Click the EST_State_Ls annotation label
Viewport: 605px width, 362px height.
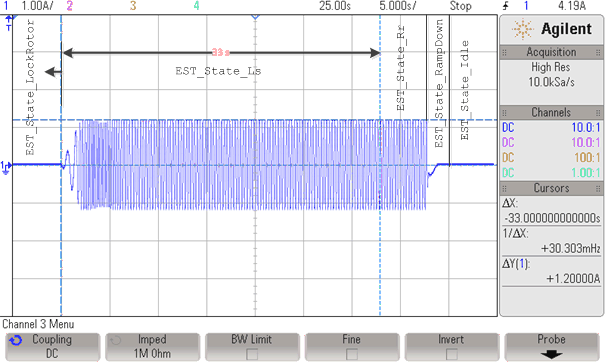tap(218, 71)
